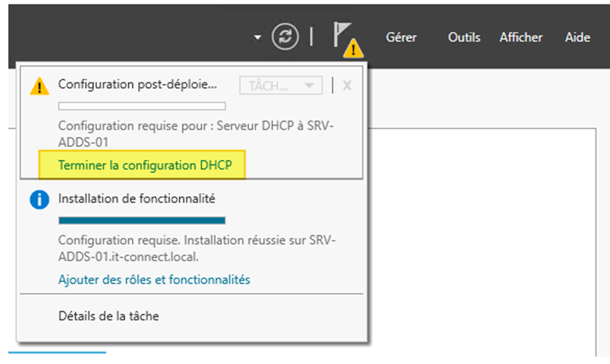Click warning triangle beside Configuration post-déploiement
This screenshot has width=610, height=364.
(x=40, y=86)
